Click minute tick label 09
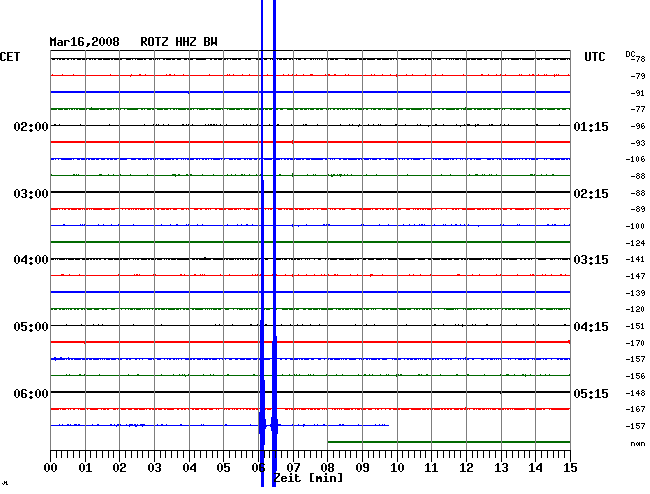Screen dimensions: 650x494 (362, 468)
